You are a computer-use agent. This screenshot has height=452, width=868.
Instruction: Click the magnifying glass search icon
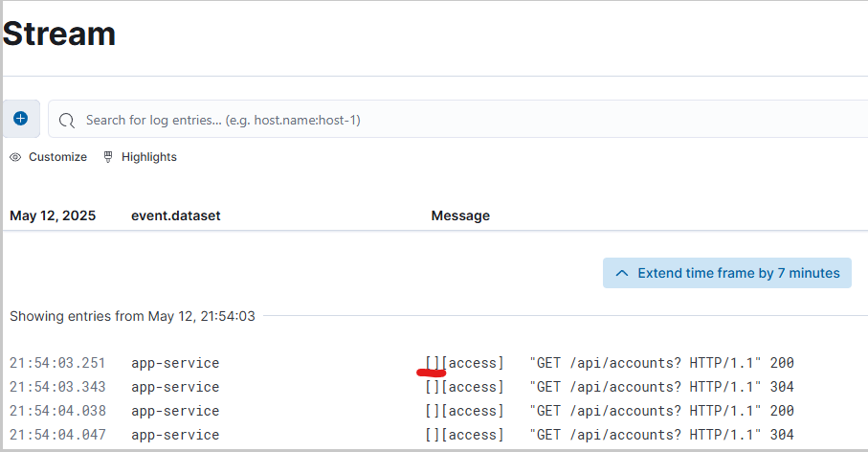click(x=67, y=121)
